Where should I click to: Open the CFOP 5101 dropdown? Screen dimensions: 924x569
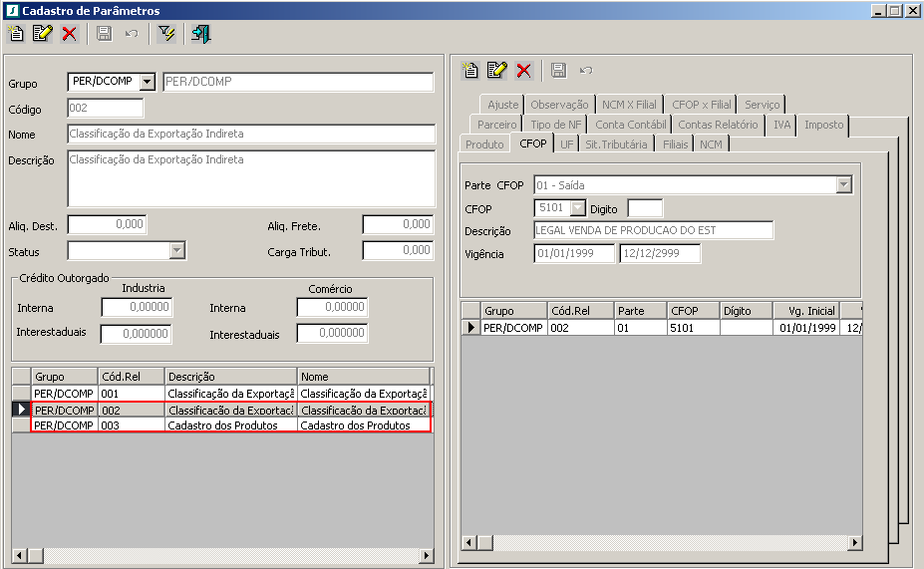click(x=578, y=208)
